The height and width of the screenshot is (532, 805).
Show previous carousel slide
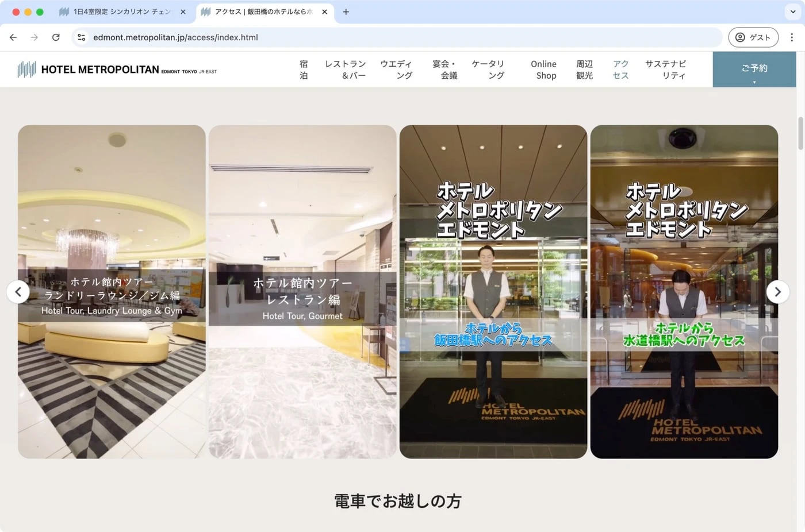point(18,292)
